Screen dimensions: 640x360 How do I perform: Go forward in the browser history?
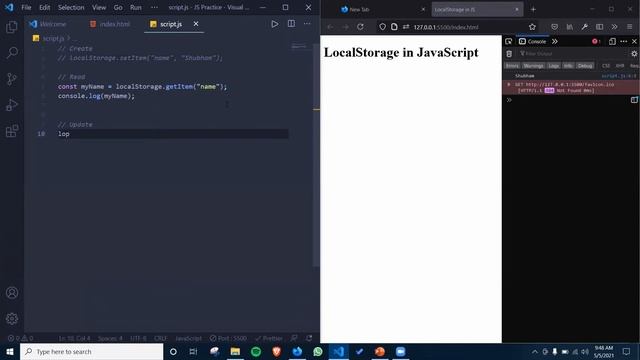tap(345, 27)
